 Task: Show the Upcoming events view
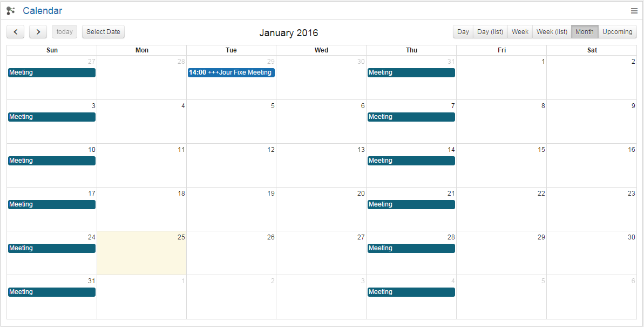tap(617, 32)
